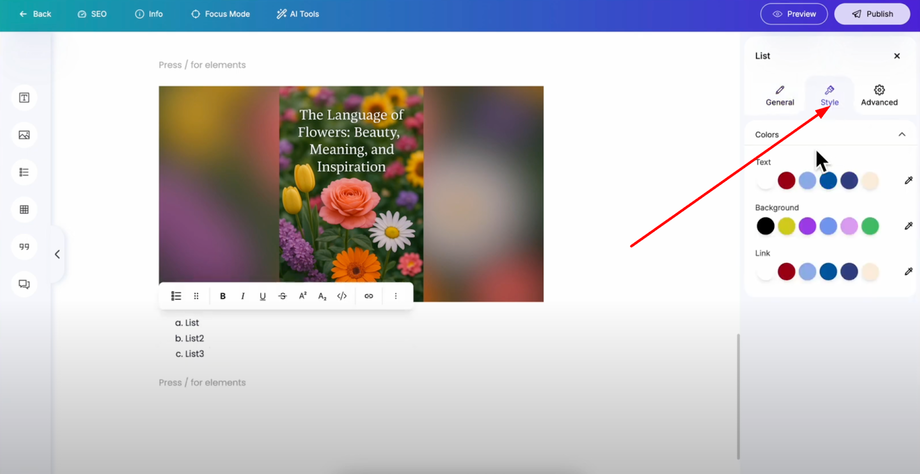Click the drag handle dots in floating toolbar
The width and height of the screenshot is (920, 474).
pos(197,296)
